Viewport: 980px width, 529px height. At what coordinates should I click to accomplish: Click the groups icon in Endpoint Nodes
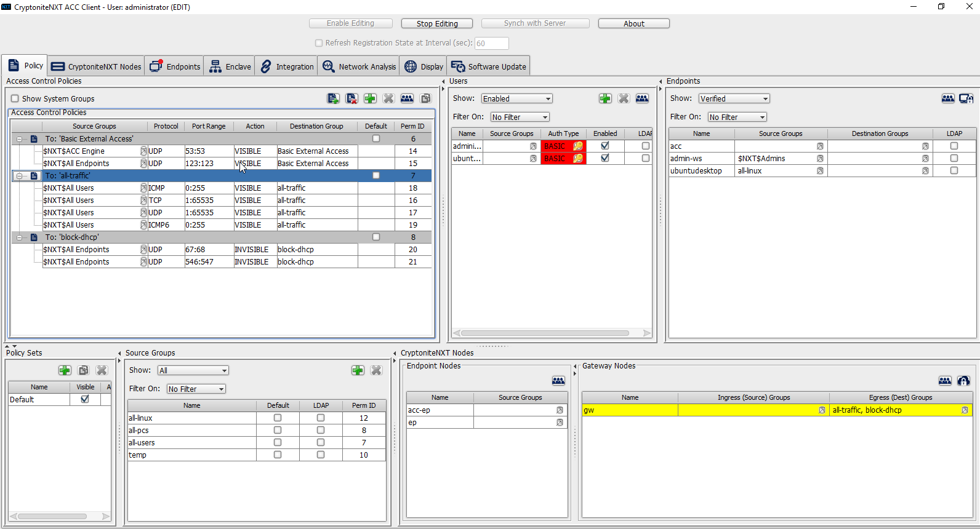click(558, 381)
